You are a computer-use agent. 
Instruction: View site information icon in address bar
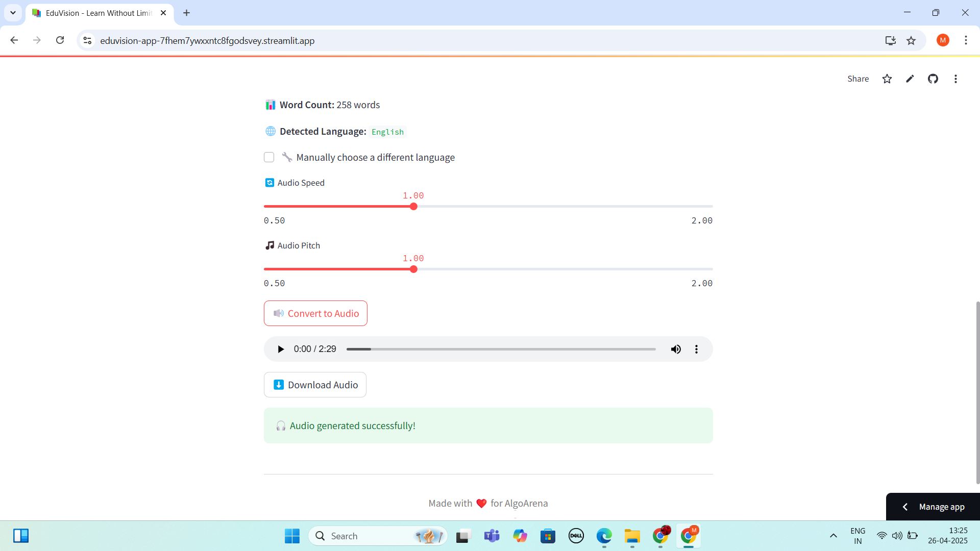(x=87, y=40)
